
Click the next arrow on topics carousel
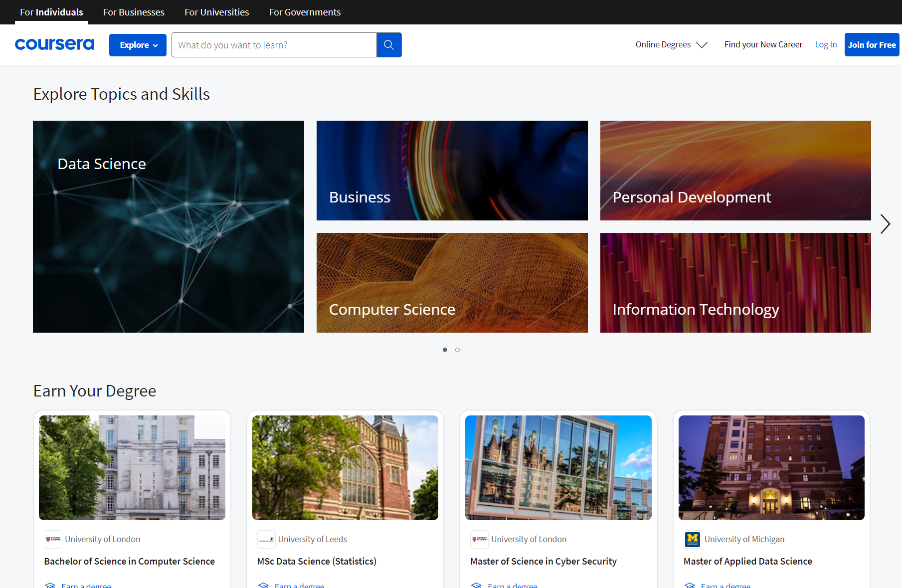coord(885,224)
